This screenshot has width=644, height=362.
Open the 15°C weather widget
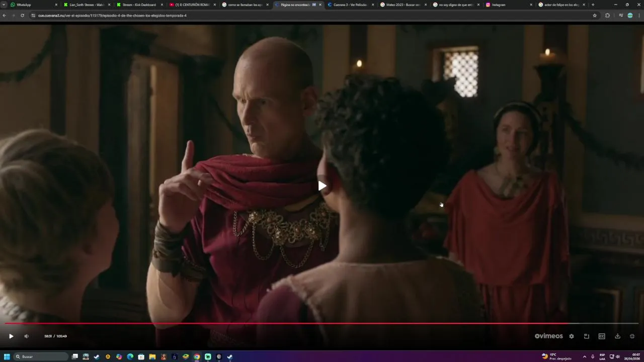pos(556,356)
